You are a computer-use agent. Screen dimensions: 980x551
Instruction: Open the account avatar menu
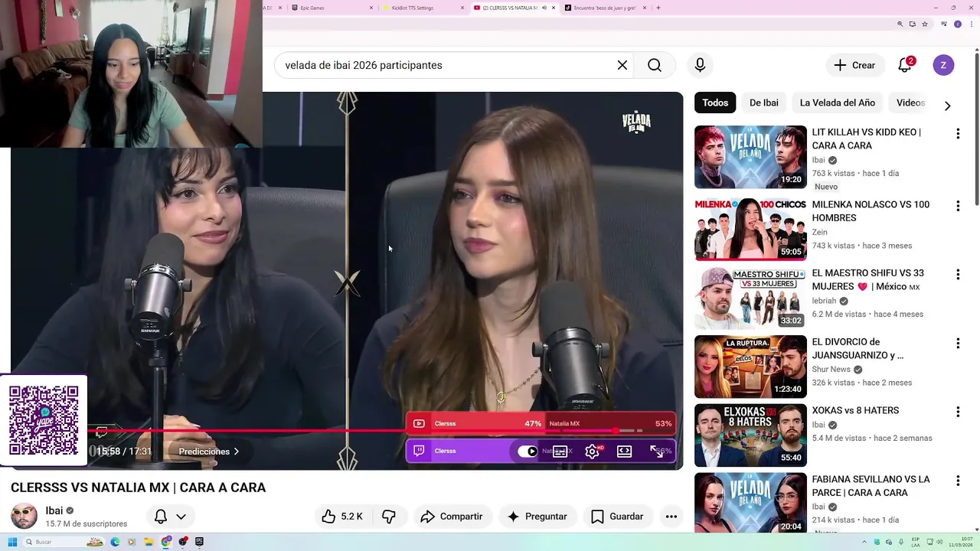tap(943, 65)
